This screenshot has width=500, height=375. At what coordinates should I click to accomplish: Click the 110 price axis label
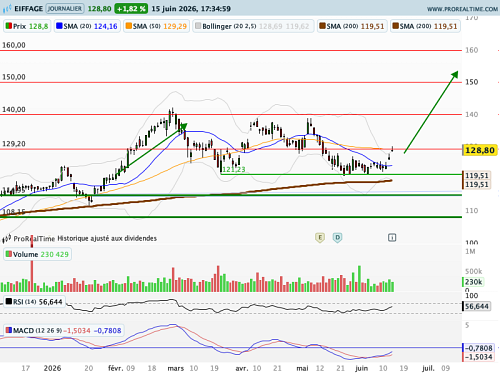(471, 211)
